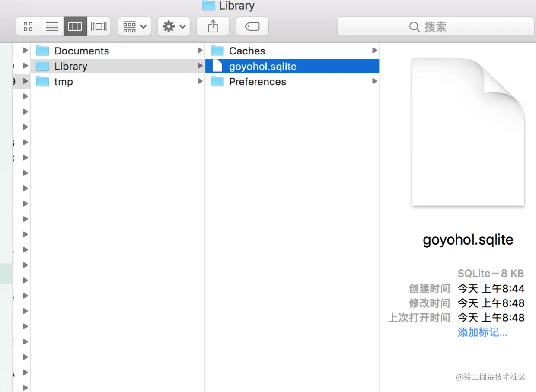The image size is (536, 392).
Task: Select the tmp folder
Action: pos(118,82)
